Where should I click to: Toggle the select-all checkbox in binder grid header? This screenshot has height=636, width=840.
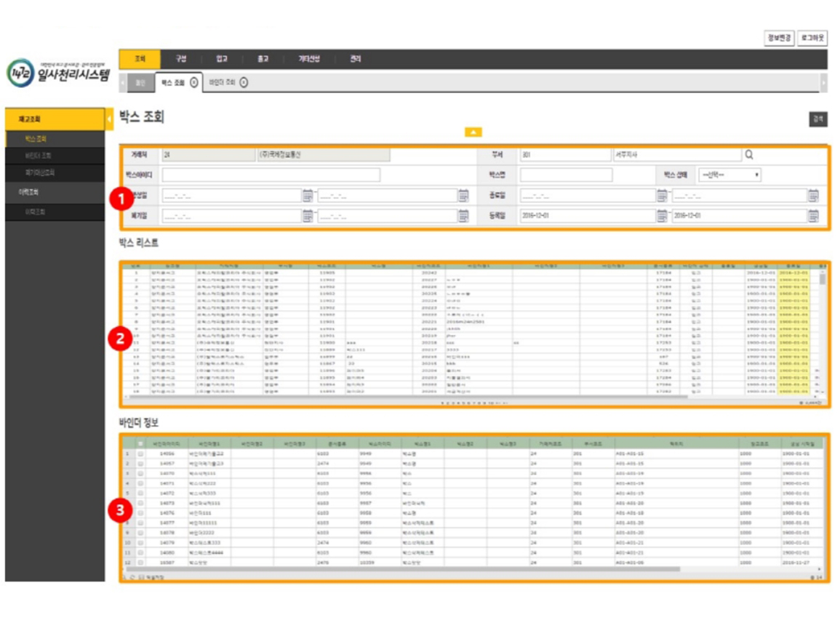(x=140, y=444)
